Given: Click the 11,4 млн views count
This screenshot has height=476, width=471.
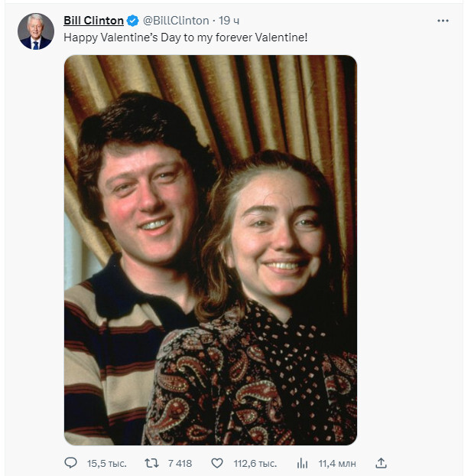Looking at the screenshot, I should point(337,463).
